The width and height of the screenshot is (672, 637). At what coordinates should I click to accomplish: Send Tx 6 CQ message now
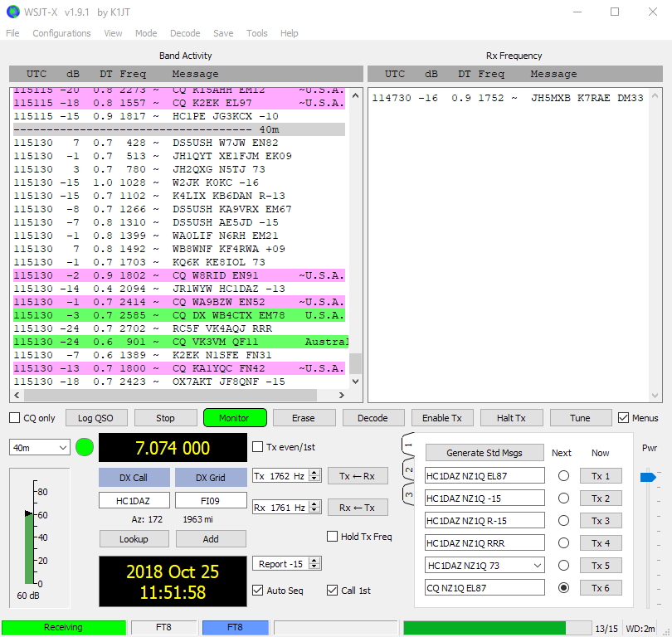(601, 588)
